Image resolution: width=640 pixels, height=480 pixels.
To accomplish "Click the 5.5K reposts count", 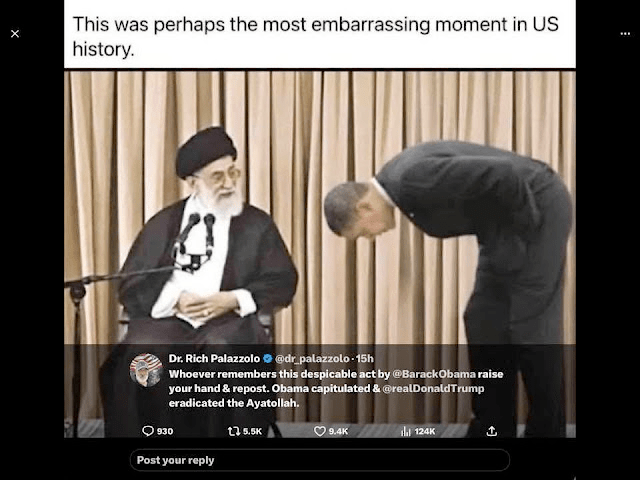I will [x=252, y=431].
